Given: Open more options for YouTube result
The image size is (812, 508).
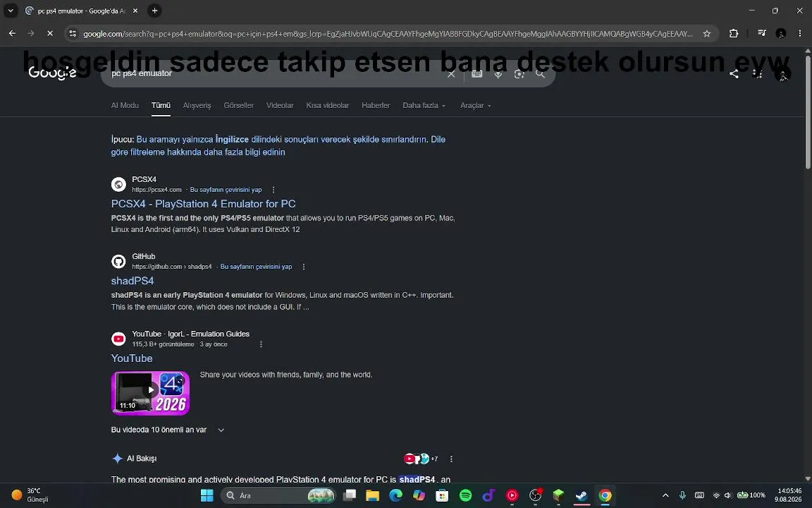Looking at the screenshot, I should [261, 344].
